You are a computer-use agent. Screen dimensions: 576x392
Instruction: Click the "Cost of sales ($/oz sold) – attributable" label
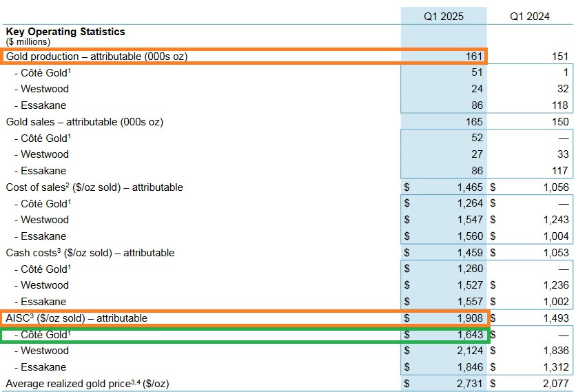point(94,187)
